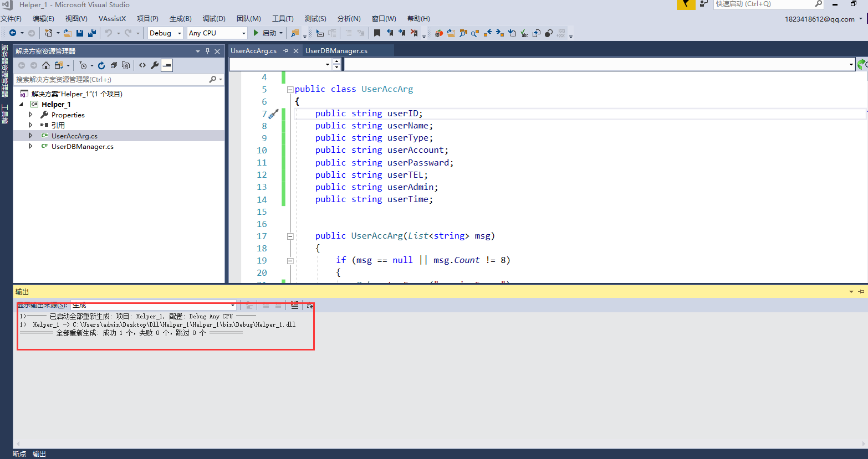The height and width of the screenshot is (459, 868).
Task: Close the Solution Explorer panel
Action: coord(218,51)
